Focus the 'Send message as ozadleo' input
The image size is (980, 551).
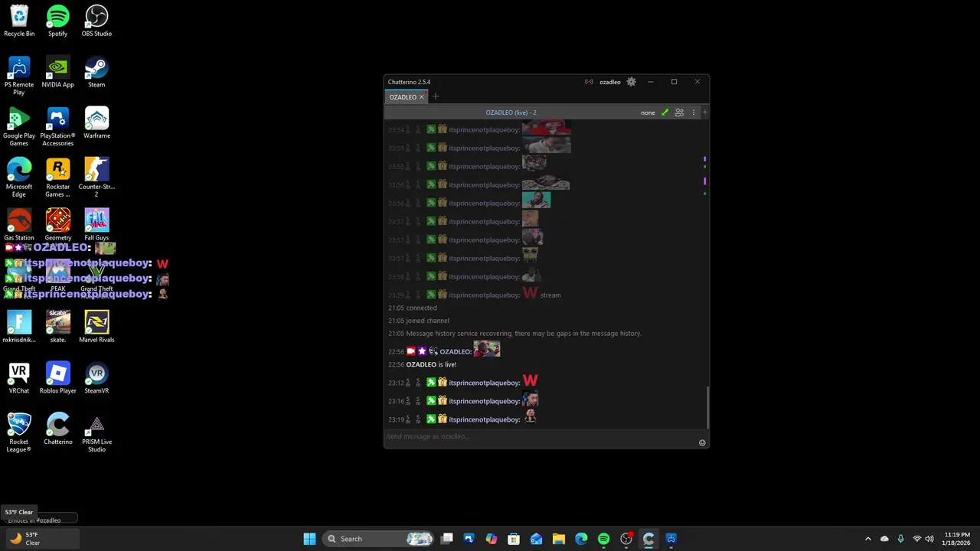coord(540,436)
